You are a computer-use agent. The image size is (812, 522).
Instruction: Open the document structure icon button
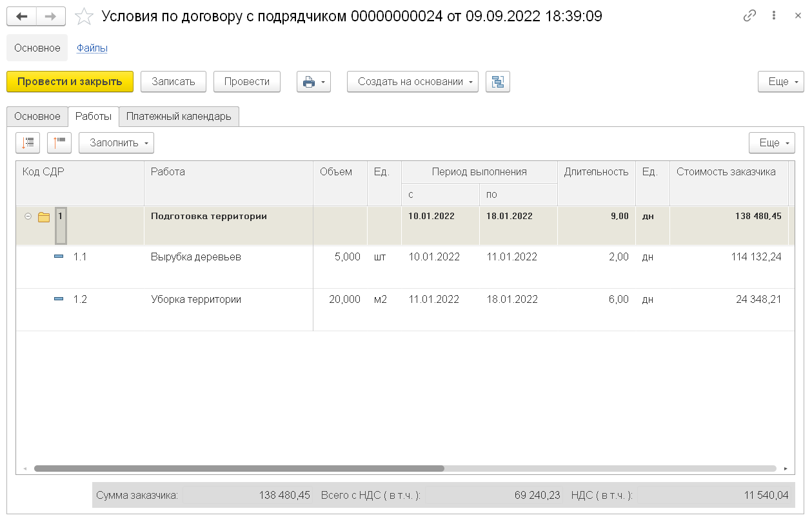coord(497,82)
